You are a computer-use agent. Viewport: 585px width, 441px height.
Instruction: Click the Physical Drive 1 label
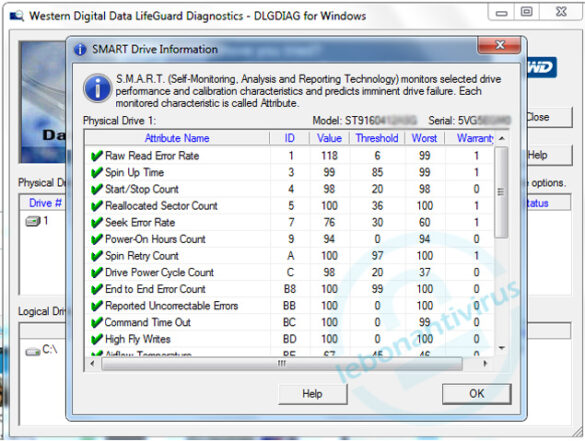(x=119, y=121)
